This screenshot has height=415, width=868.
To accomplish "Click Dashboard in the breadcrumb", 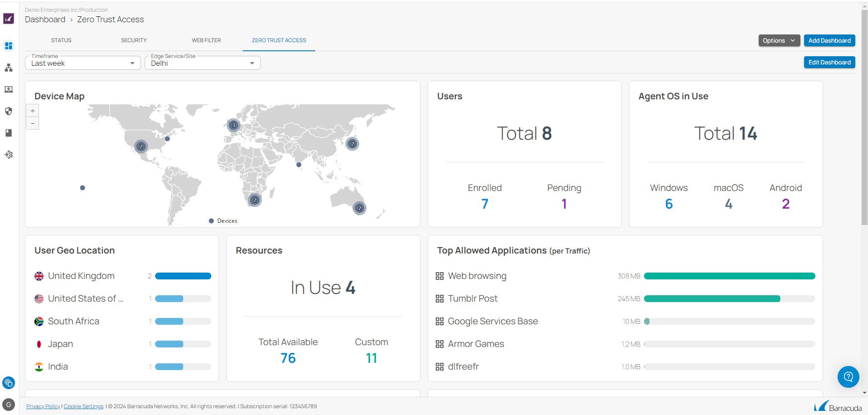I will click(45, 20).
